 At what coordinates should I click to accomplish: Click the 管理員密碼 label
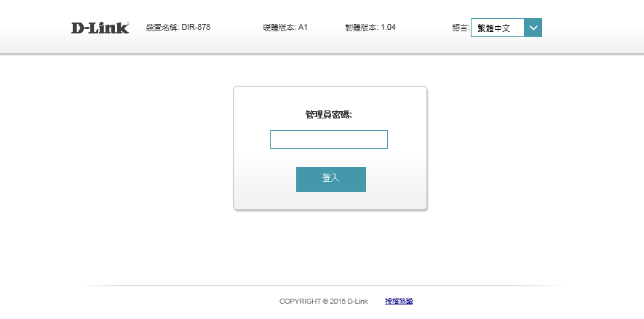pos(329,115)
